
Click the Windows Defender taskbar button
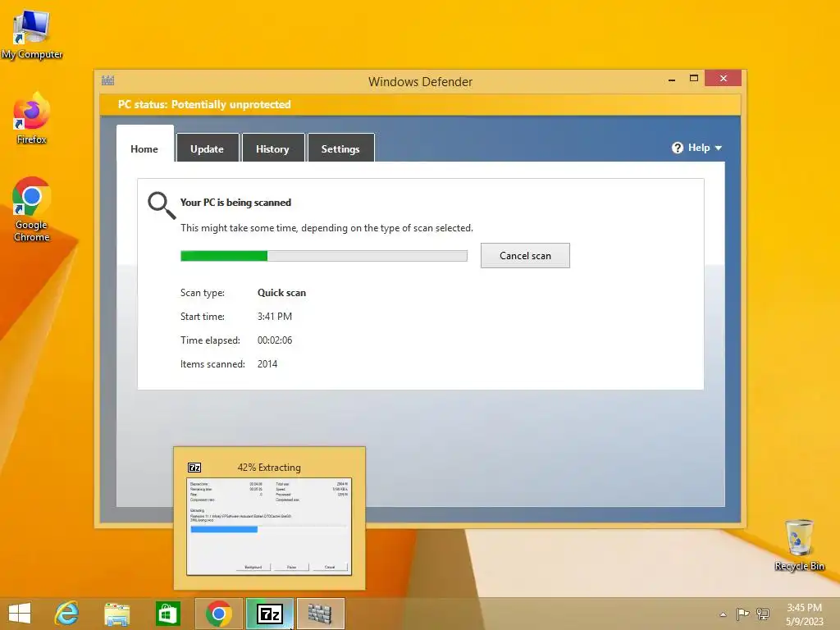(x=320, y=614)
